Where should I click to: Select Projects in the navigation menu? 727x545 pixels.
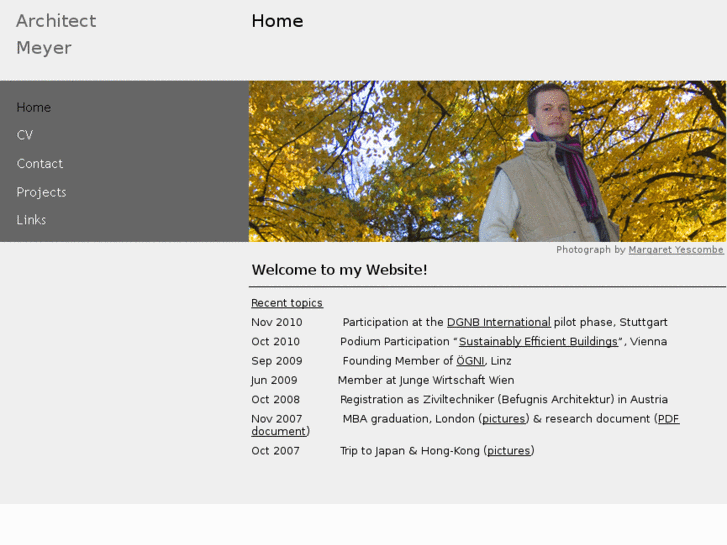point(41,192)
